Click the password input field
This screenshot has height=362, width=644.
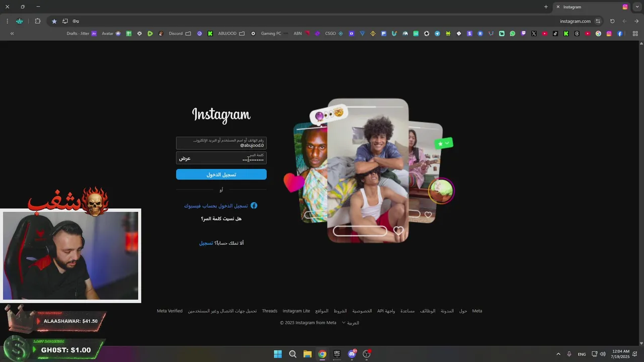pyautogui.click(x=221, y=158)
